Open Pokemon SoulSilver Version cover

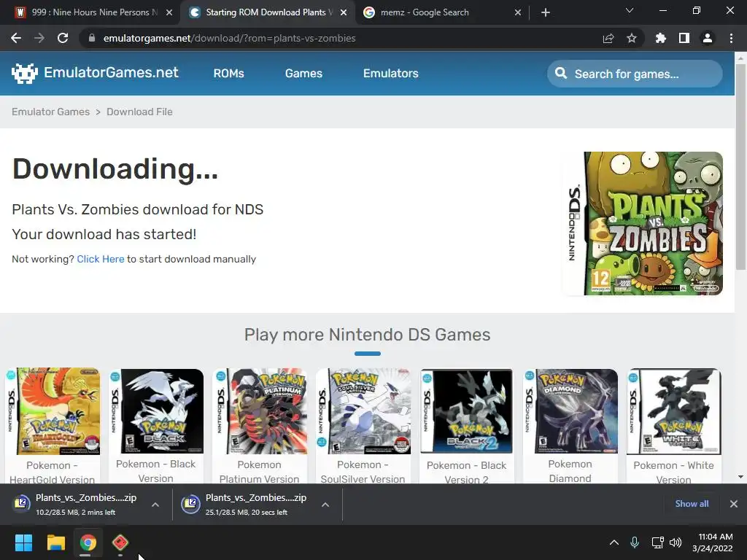363,411
